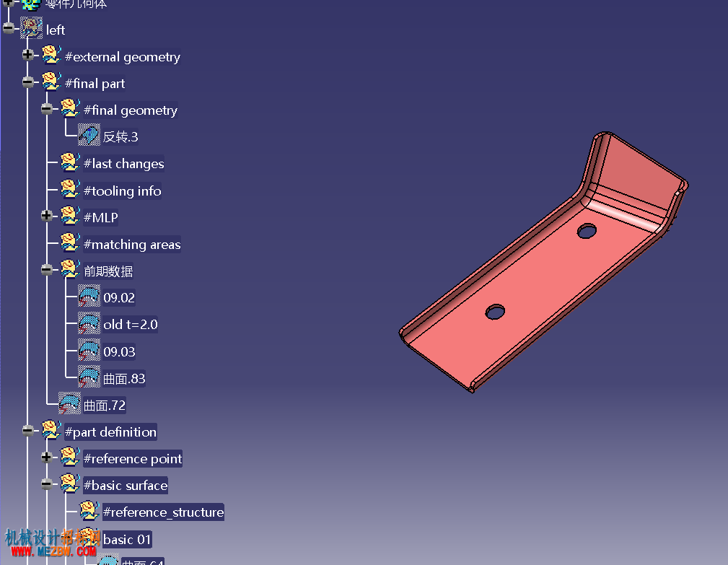The image size is (728, 565).
Task: Select the '前期数据' label
Action: pos(108,271)
